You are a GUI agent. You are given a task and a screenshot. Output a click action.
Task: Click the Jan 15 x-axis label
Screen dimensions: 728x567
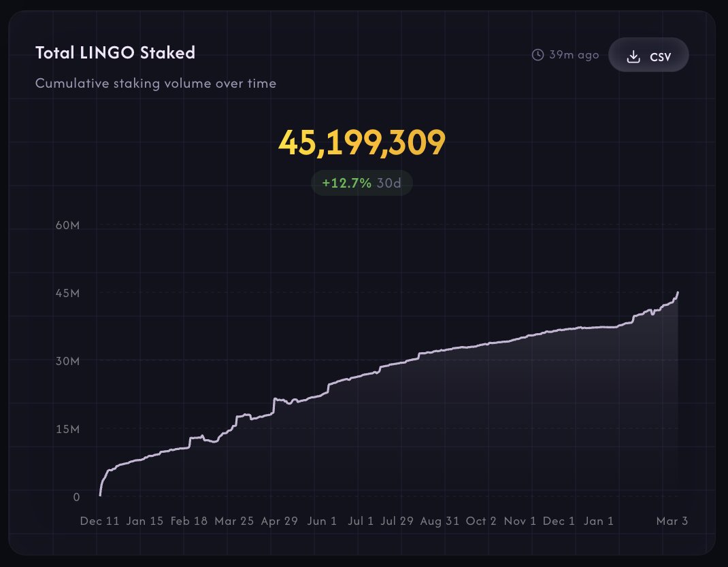pos(145,521)
